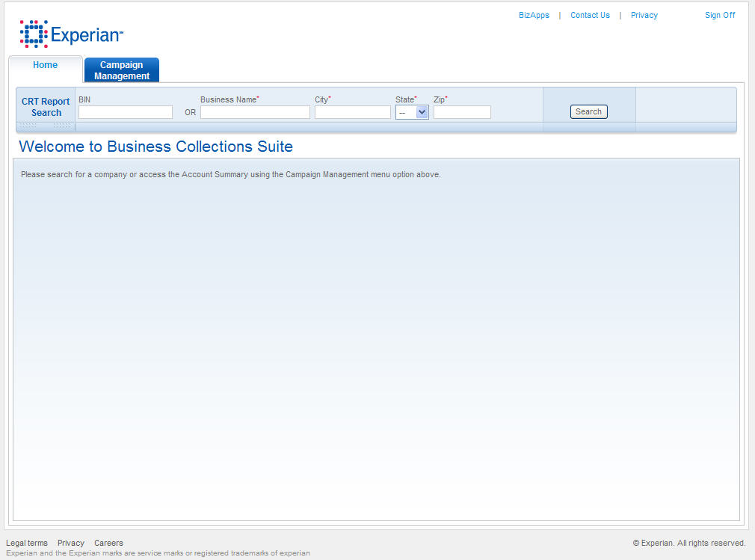The width and height of the screenshot is (755, 560).
Task: Click the Welcome to Business Collections Suite heading
Action: 155,147
